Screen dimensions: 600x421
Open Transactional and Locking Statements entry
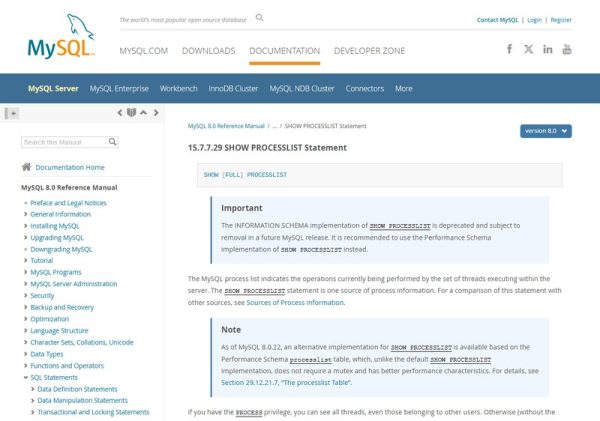coord(93,412)
